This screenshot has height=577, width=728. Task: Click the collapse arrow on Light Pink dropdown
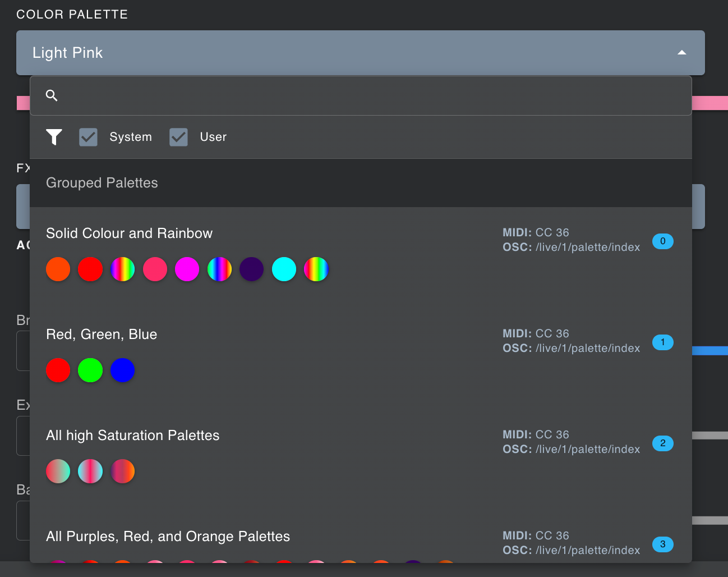pos(682,53)
